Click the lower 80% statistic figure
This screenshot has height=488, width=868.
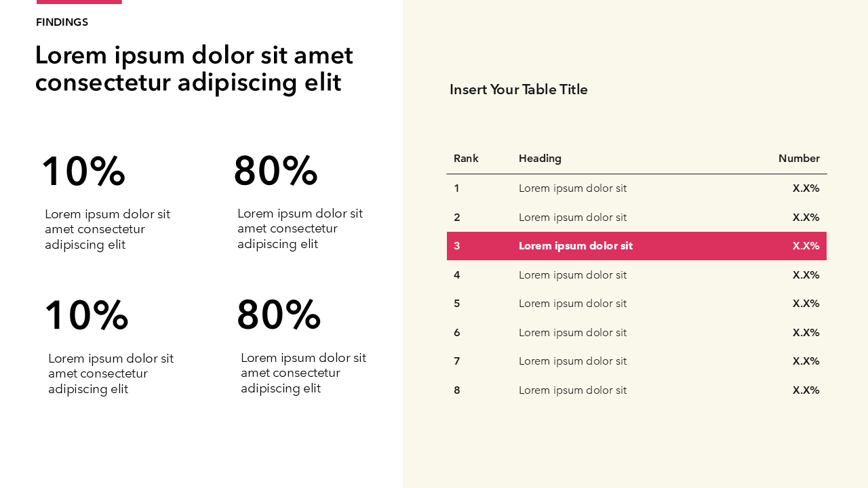pyautogui.click(x=279, y=315)
